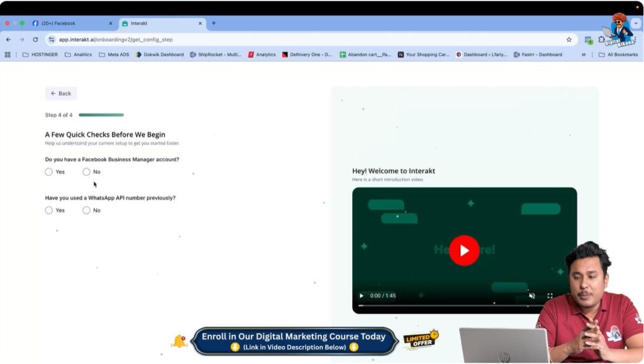Click the '0:00 / 1:45' video time
Screen dimensions: 644x364
click(383, 296)
